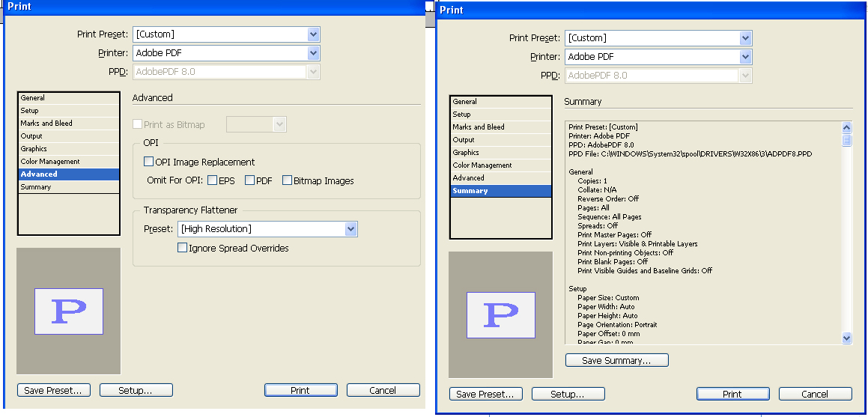Click 'Print Layers: Visible & Printable Layers' line

click(x=637, y=244)
